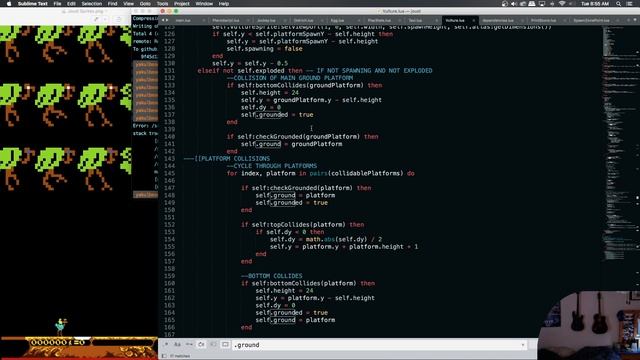Image resolution: width=640 pixels, height=360 pixels.
Task: Open the Goto menu
Action: tap(145, 4)
